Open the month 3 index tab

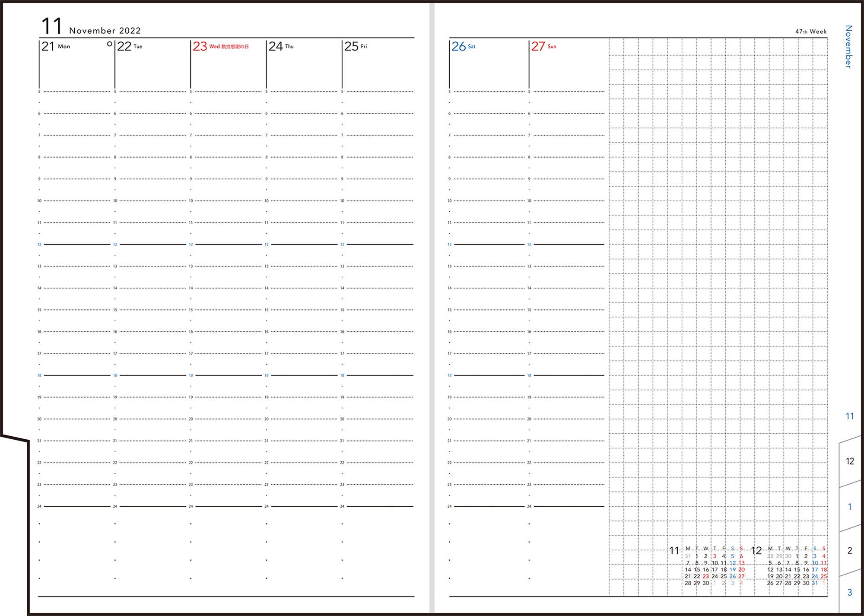(850, 592)
